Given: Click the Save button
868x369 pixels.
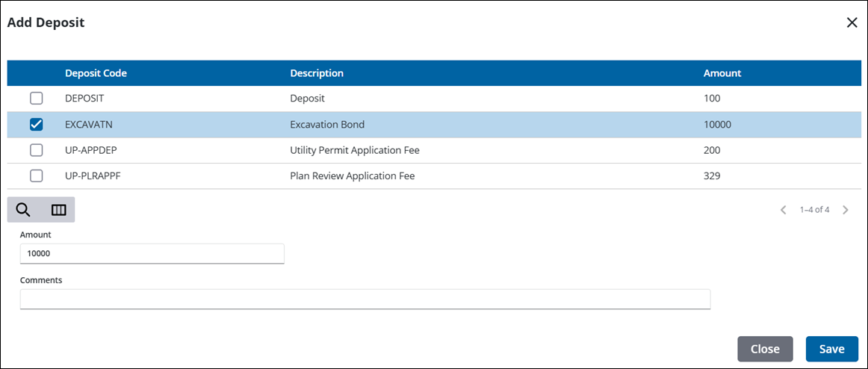Looking at the screenshot, I should click(831, 349).
